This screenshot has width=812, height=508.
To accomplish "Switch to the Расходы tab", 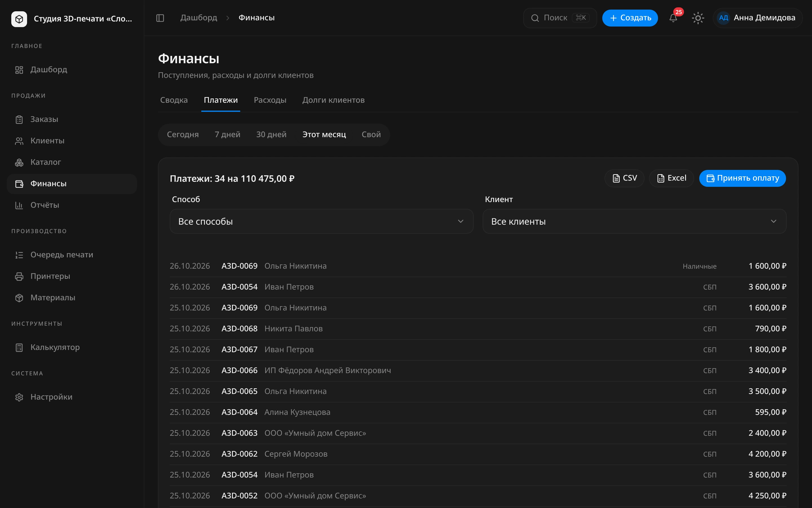I will tap(270, 100).
